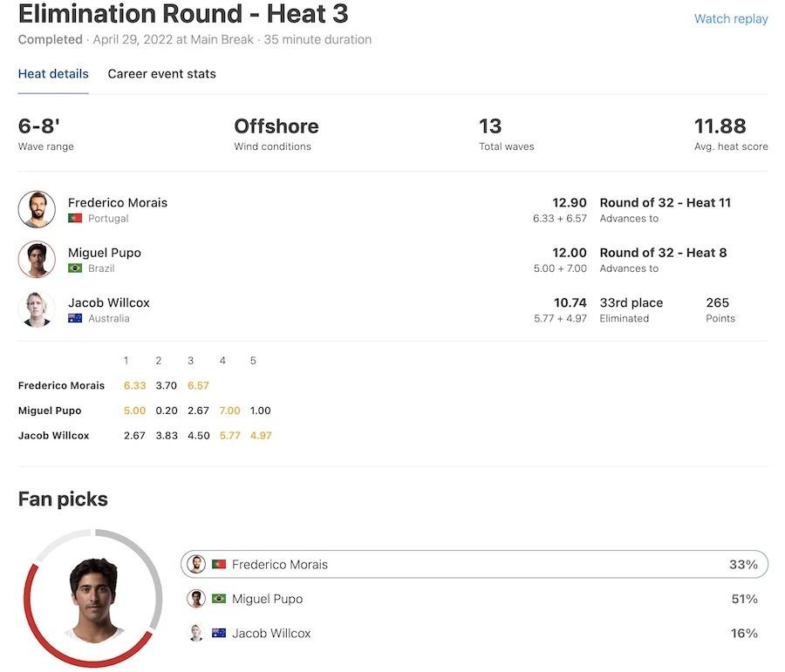Open Frederico Morais profile avatar
This screenshot has width=785, height=672.
[x=37, y=209]
